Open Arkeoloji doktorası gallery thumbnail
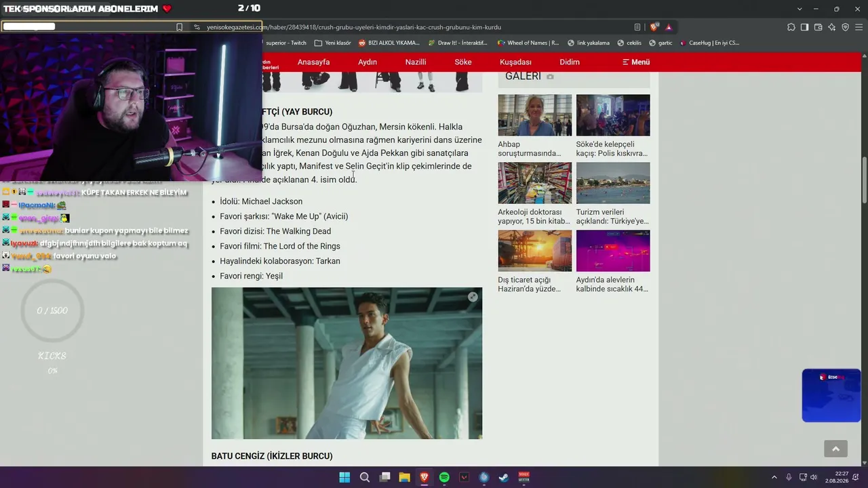 tap(535, 183)
